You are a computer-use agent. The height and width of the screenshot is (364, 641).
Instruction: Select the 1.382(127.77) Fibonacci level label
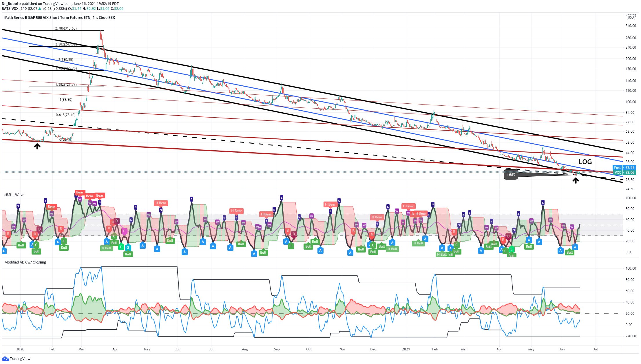pyautogui.click(x=66, y=85)
